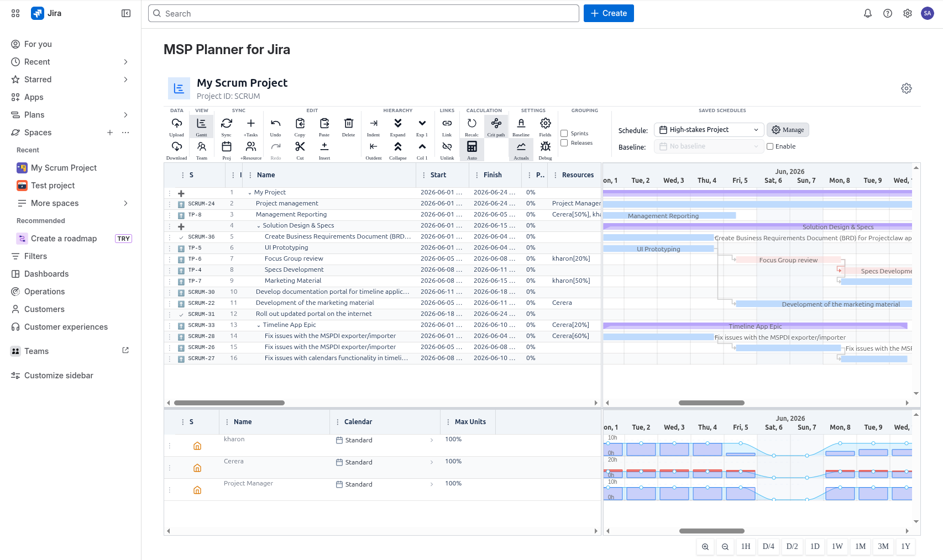Open Test project space link
Viewport: 943px width, 560px height.
coord(53,186)
